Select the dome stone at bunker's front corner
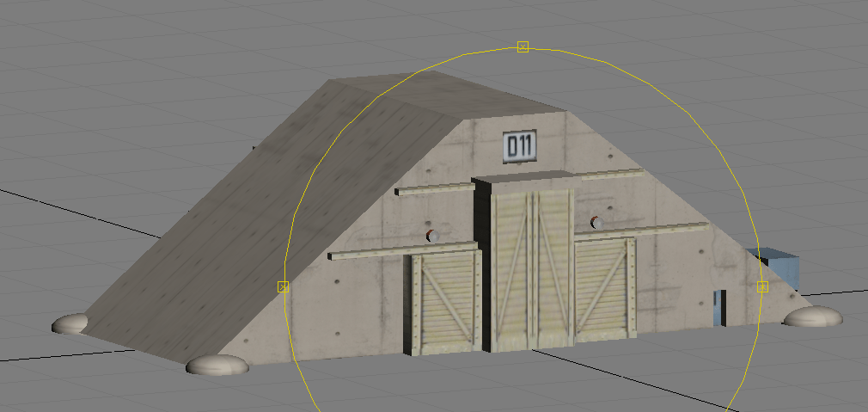This screenshot has height=412, width=868. 217,365
